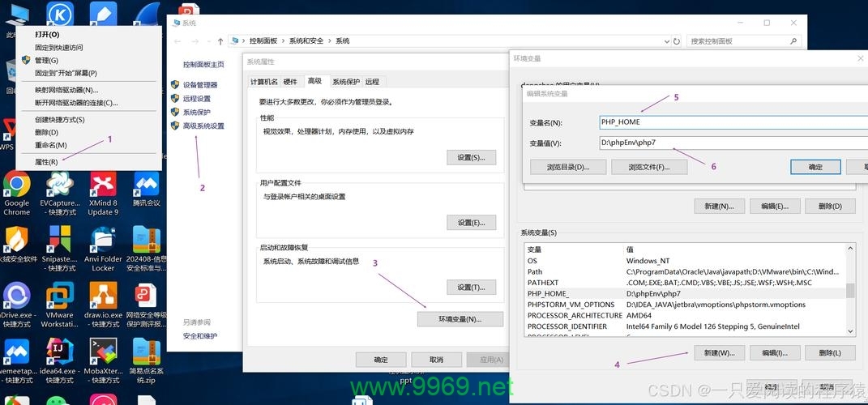The width and height of the screenshot is (868, 405).
Task: Select the Drive.exe shortcut icon
Action: (16, 303)
